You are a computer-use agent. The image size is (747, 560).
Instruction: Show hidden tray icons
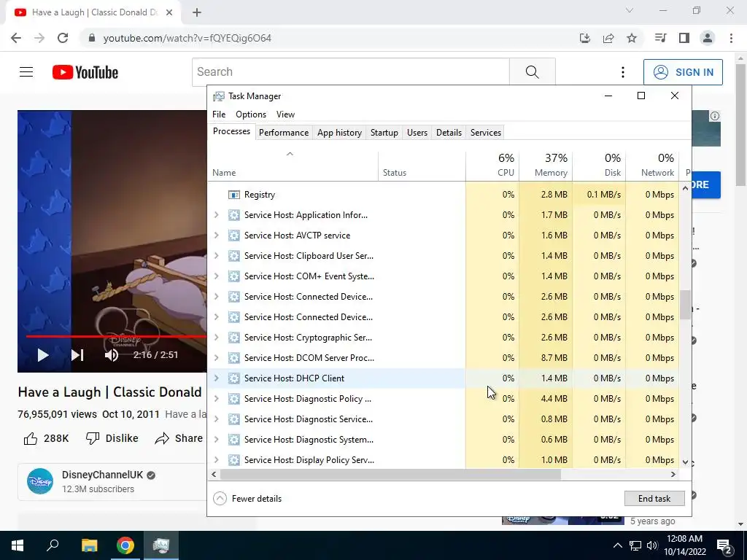pyautogui.click(x=617, y=545)
